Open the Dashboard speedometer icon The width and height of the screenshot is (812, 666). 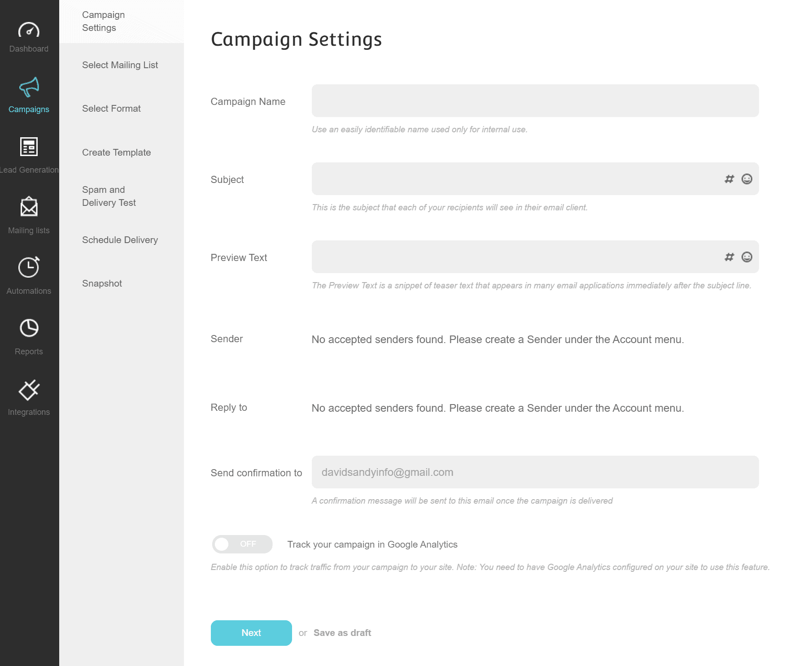tap(29, 30)
